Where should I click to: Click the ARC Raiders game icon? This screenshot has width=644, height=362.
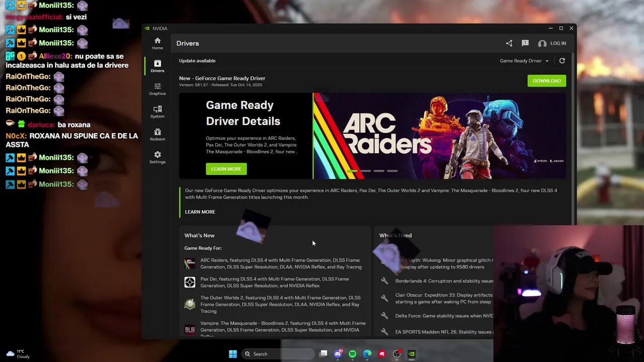[x=190, y=263]
